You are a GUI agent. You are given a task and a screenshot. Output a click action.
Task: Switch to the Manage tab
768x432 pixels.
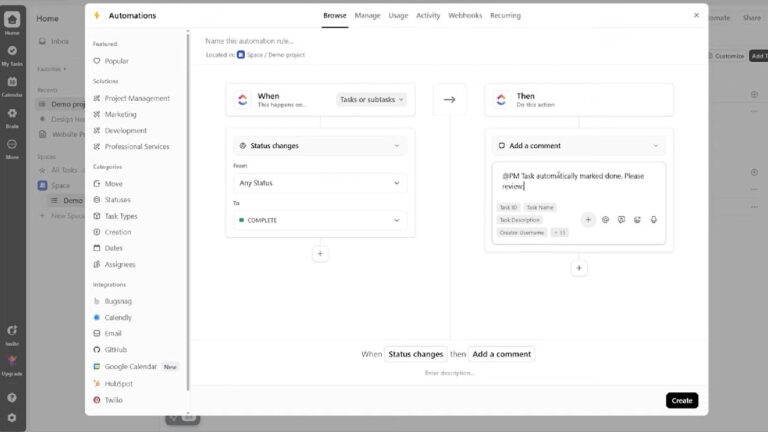pos(367,16)
